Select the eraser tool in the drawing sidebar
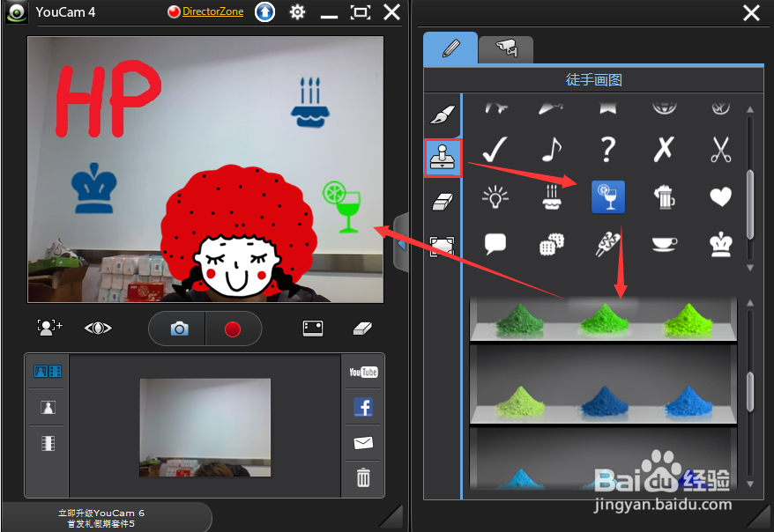This screenshot has width=774, height=532. 443,202
